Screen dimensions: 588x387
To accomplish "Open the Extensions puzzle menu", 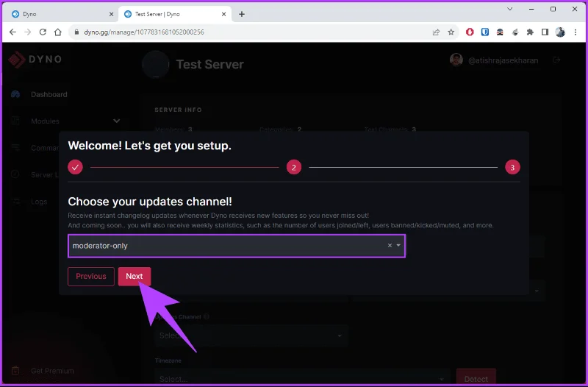I will pyautogui.click(x=530, y=32).
